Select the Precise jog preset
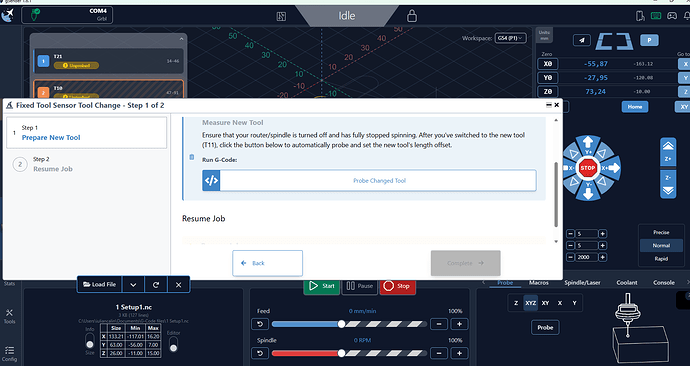 pyautogui.click(x=661, y=232)
